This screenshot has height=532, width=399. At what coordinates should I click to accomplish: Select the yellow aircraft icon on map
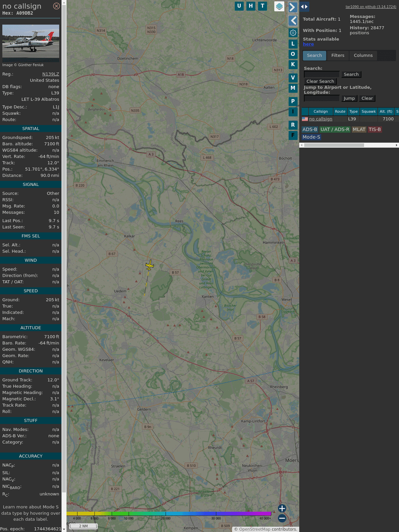click(150, 265)
